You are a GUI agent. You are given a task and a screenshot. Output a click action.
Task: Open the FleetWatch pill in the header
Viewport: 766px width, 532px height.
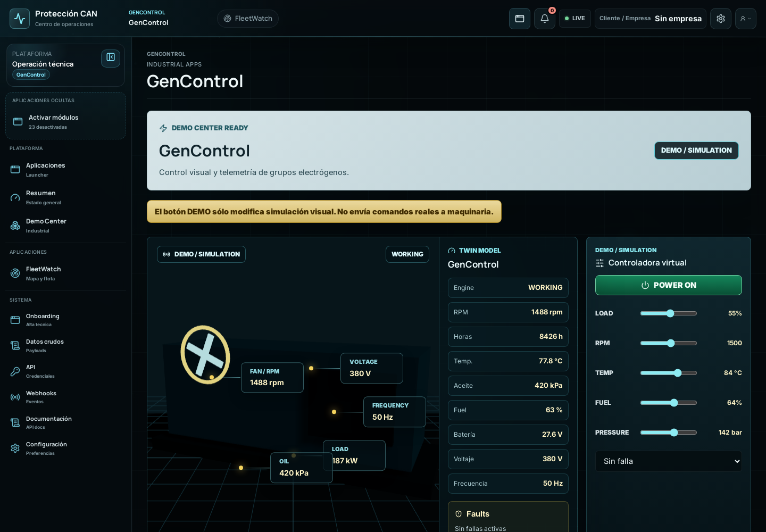(x=248, y=19)
